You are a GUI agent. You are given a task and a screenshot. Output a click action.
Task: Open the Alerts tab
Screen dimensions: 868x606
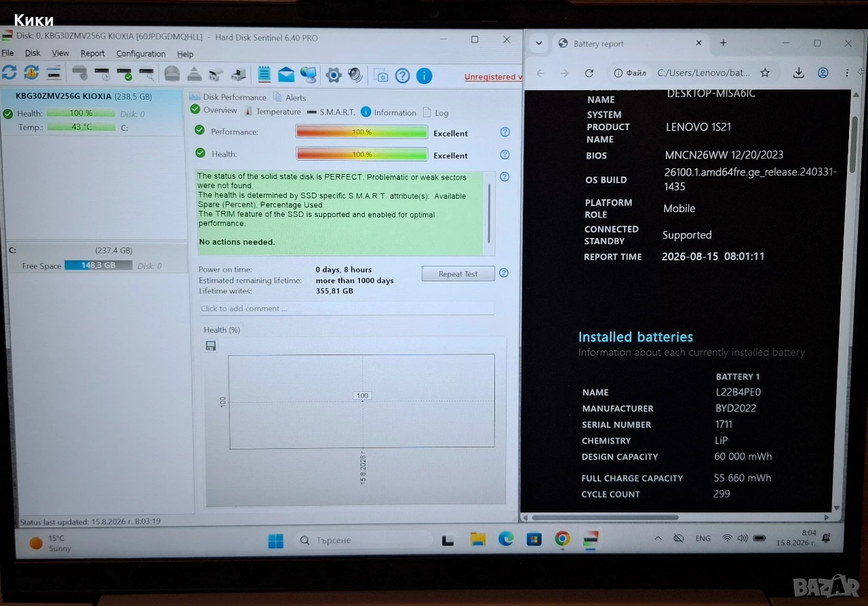click(290, 98)
